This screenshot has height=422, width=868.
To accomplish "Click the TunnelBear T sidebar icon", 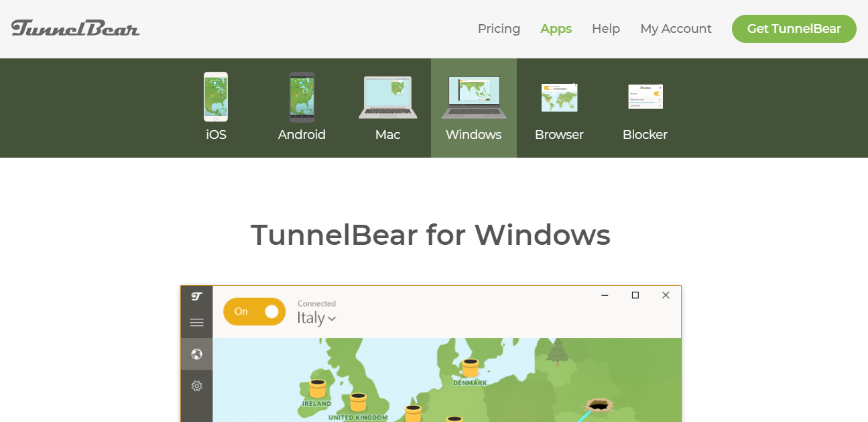I will [196, 296].
